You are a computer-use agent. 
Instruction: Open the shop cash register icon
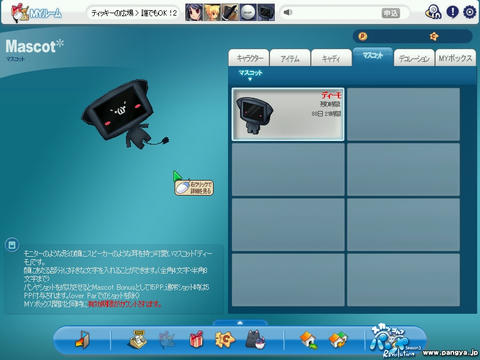(x=138, y=339)
